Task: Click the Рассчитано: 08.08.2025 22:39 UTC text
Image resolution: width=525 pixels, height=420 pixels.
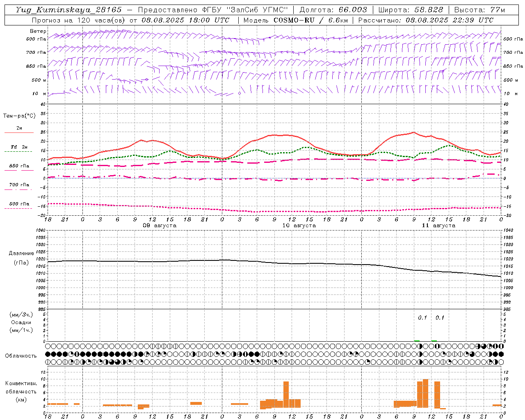Action: click(426, 20)
